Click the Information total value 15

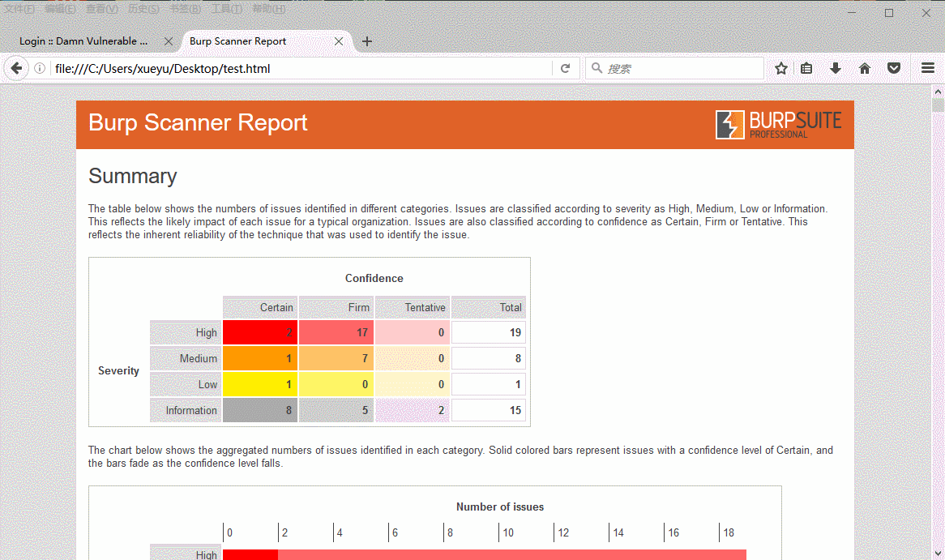pos(489,410)
